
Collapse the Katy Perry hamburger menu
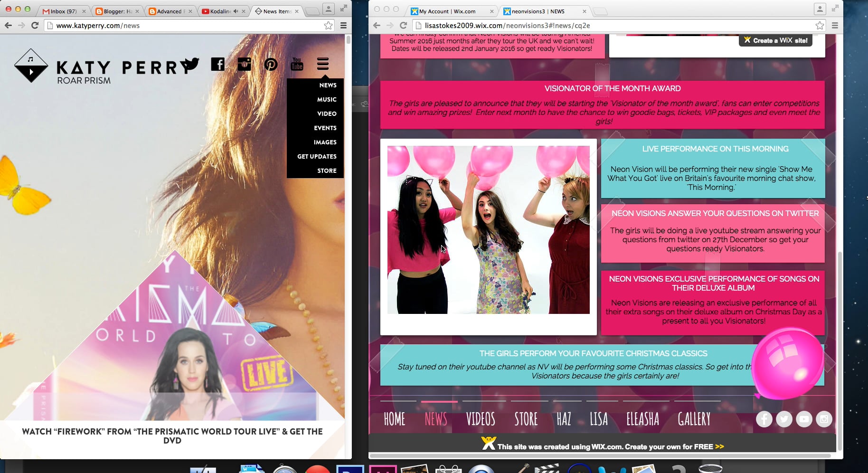(323, 64)
